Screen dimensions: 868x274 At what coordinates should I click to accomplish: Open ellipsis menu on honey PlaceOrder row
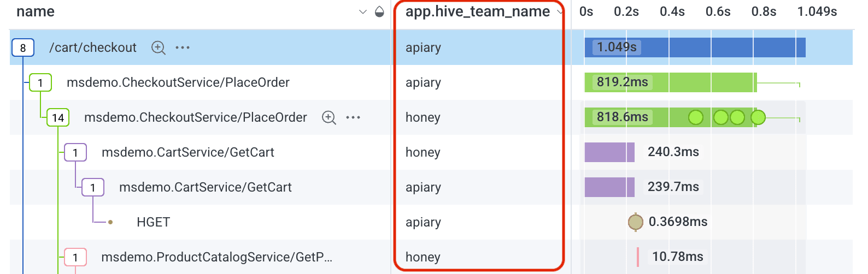pos(353,117)
